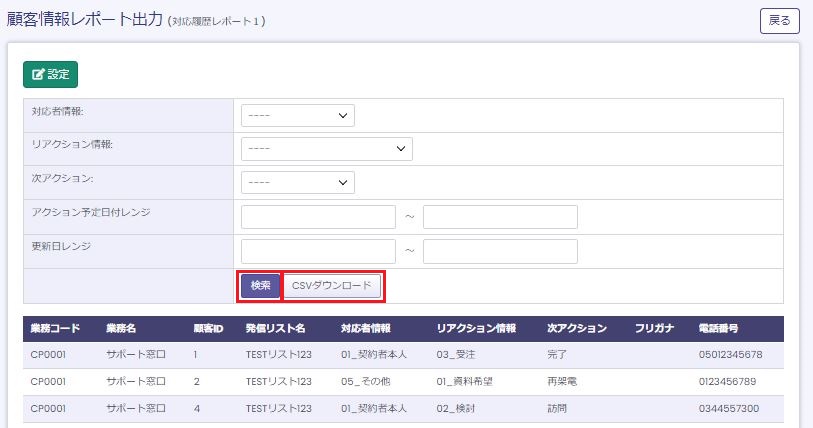
Task: Click the アクション予定日付レンジ end date field
Action: click(x=500, y=217)
